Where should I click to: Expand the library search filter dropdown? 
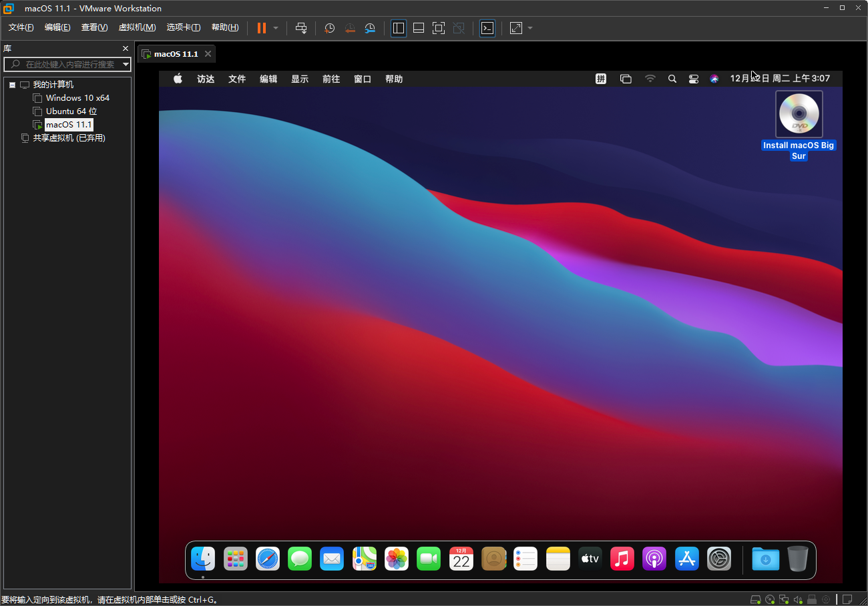[x=126, y=65]
